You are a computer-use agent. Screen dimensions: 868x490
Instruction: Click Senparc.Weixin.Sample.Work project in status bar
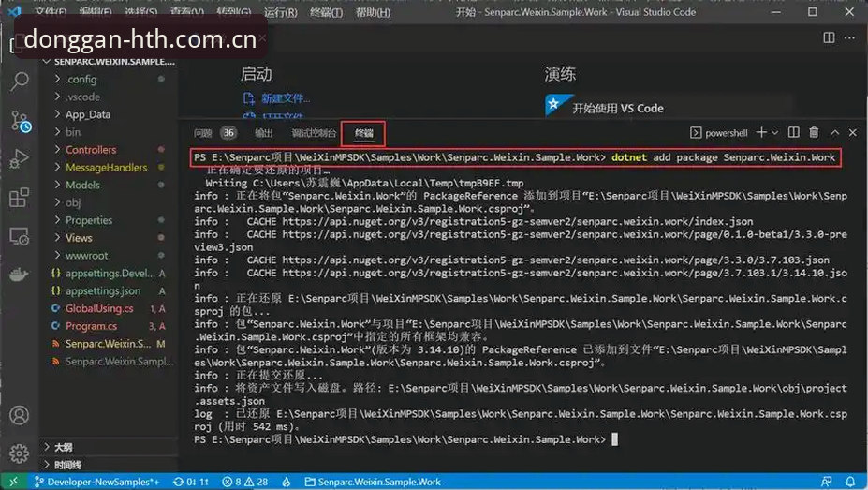tap(373, 482)
